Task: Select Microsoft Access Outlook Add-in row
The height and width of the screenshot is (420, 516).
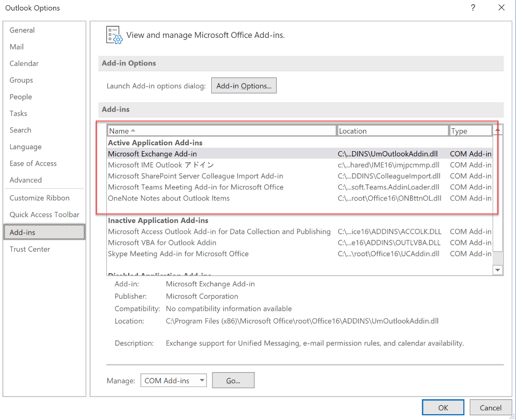Action: (300, 232)
